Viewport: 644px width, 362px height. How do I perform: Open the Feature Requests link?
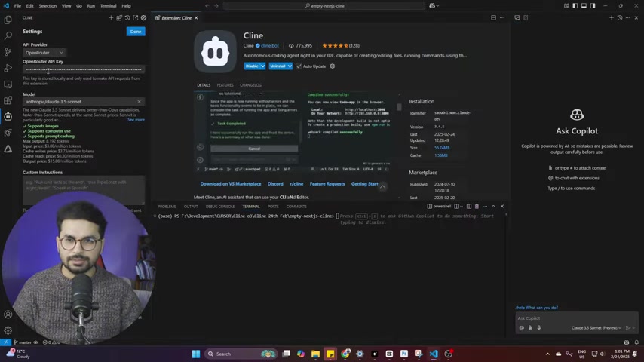coord(327,184)
